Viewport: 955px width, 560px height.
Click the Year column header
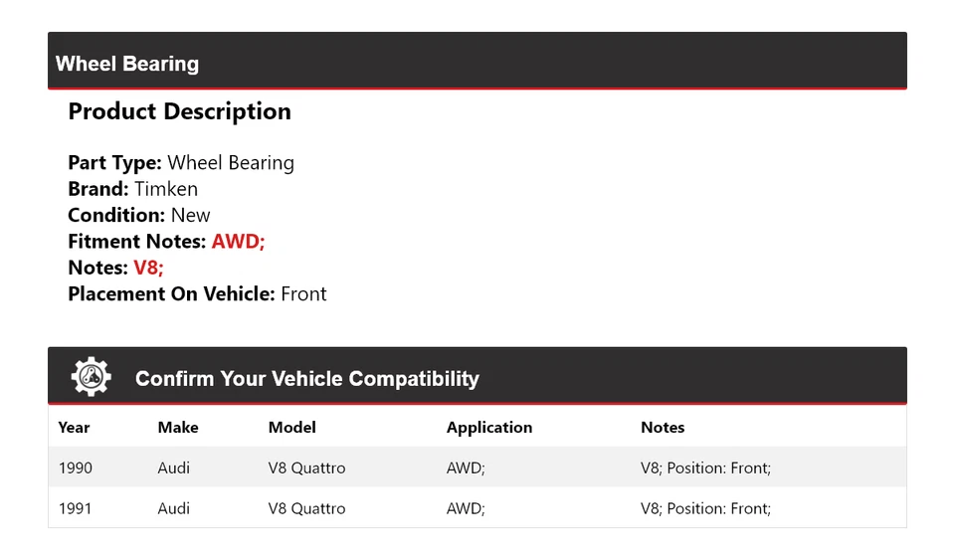[74, 428]
